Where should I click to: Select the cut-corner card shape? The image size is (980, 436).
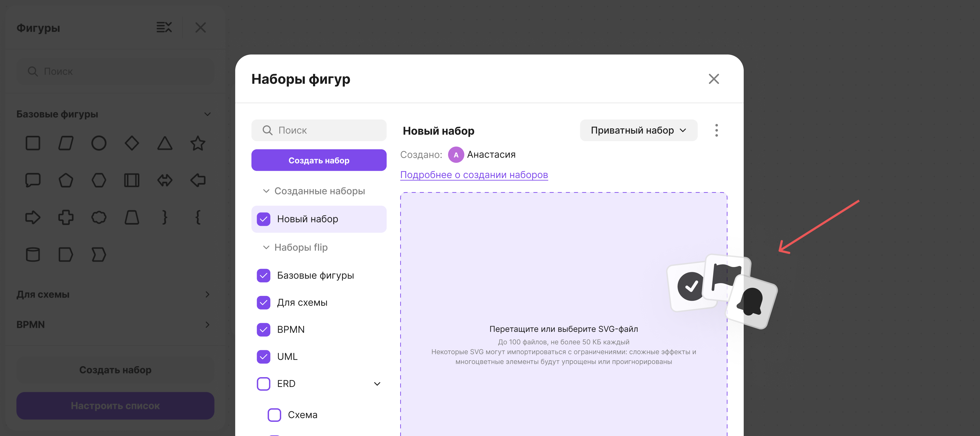[66, 254]
